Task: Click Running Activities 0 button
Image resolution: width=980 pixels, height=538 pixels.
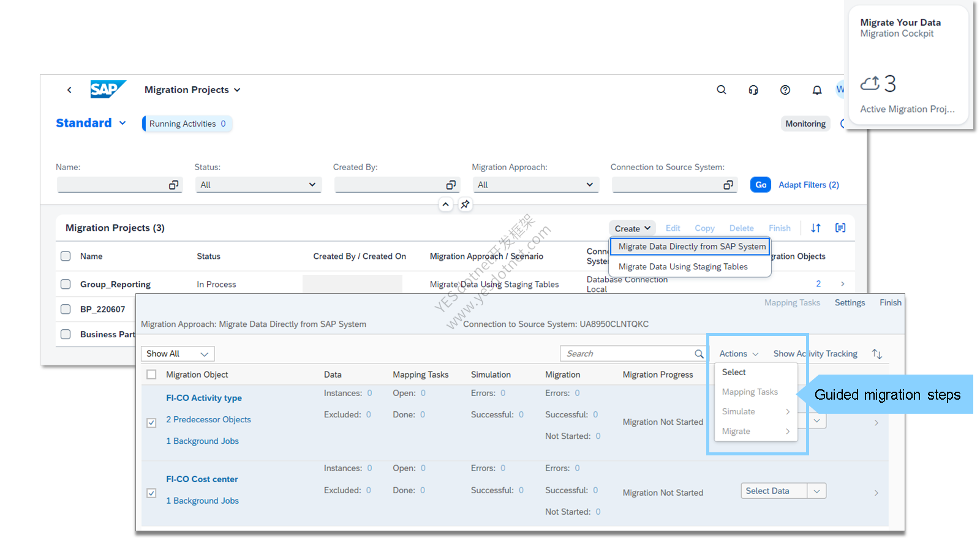Action: tap(187, 124)
